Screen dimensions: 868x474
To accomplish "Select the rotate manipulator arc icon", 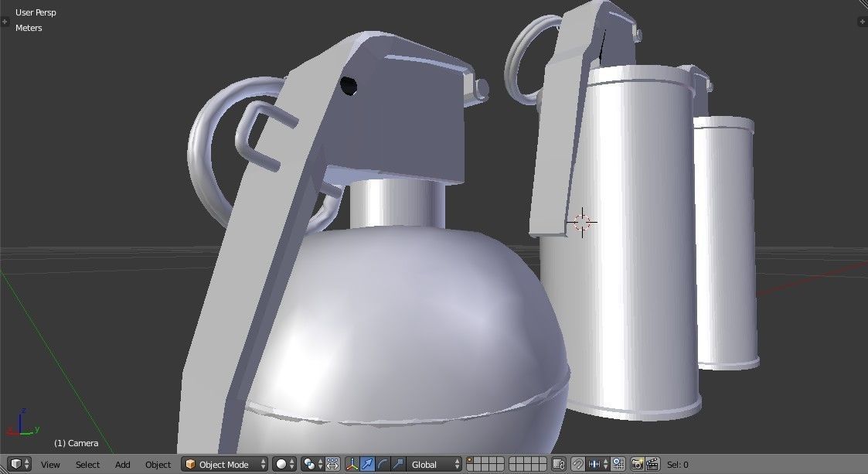I will point(383,464).
